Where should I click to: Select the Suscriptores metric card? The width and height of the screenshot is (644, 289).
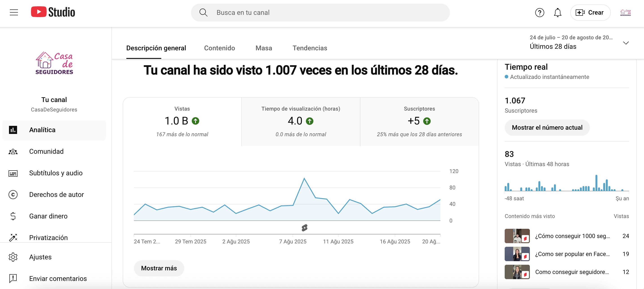(419, 122)
